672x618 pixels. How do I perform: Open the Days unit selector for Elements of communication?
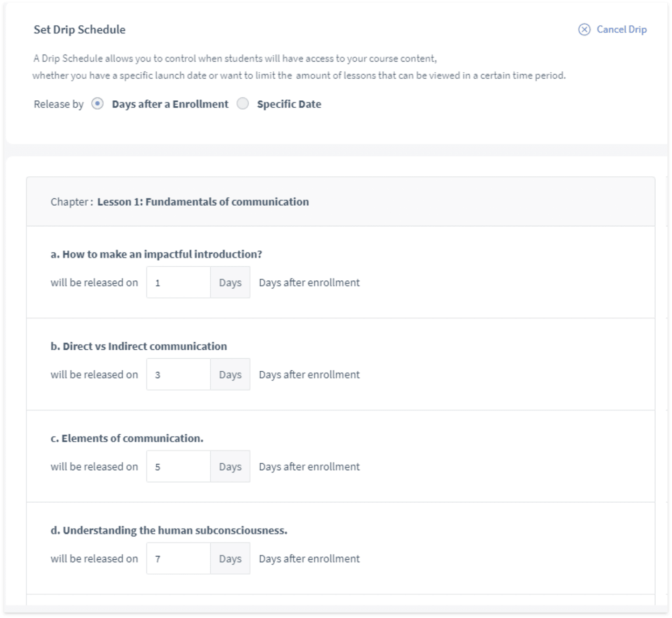pyautogui.click(x=230, y=466)
